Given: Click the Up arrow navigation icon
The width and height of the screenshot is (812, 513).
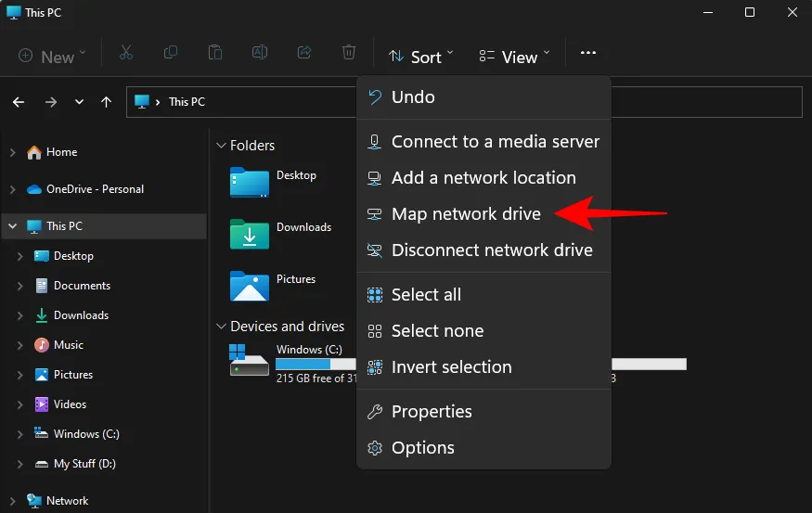Looking at the screenshot, I should click(x=107, y=102).
